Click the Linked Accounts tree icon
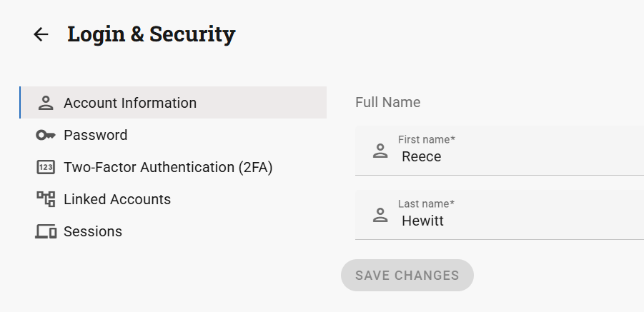 pyautogui.click(x=46, y=199)
